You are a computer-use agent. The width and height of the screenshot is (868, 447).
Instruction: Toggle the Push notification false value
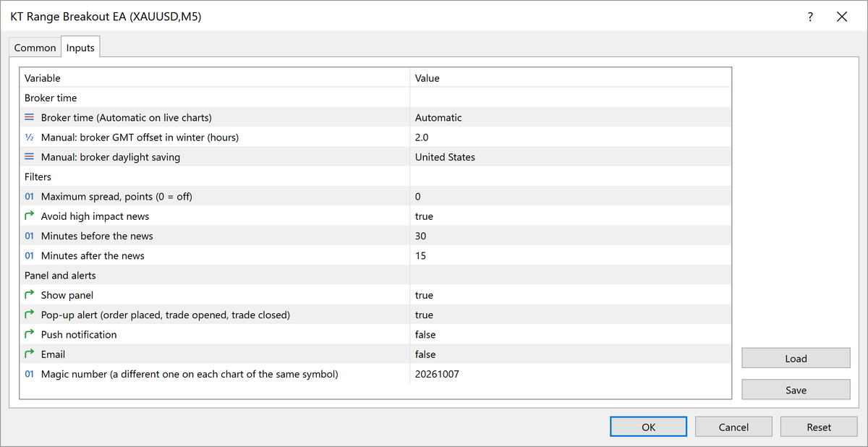click(571, 334)
